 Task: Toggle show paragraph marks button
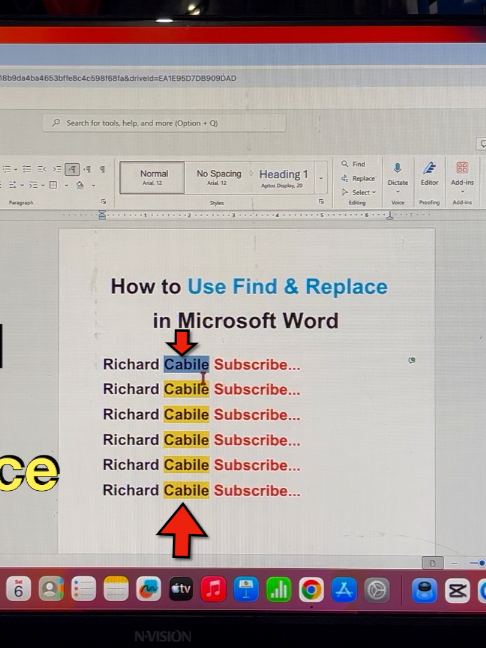pyautogui.click(x=102, y=169)
